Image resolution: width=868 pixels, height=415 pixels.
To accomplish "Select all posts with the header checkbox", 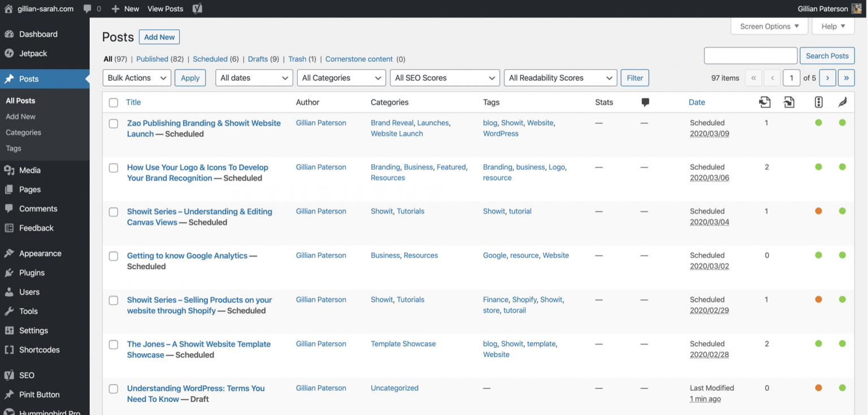I will 113,102.
